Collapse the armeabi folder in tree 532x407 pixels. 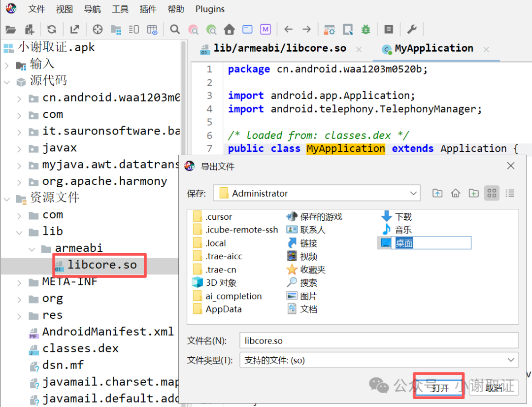32,248
